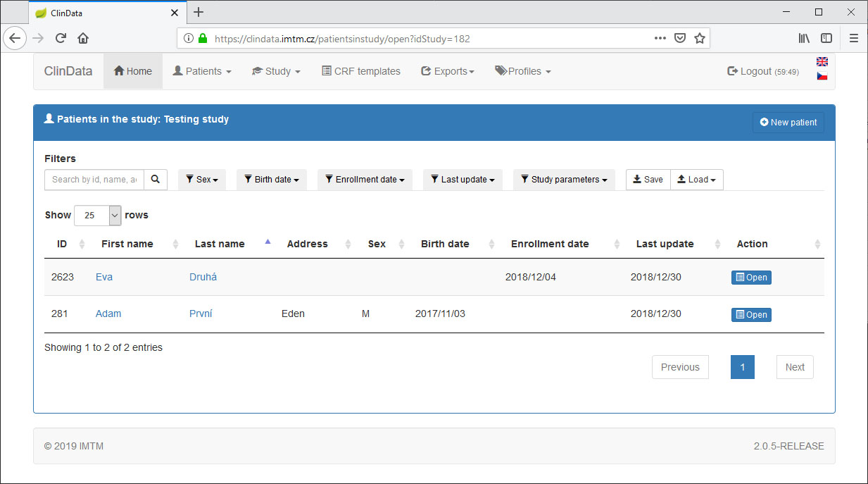Click the first name link Eva
The image size is (868, 484).
coord(104,277)
